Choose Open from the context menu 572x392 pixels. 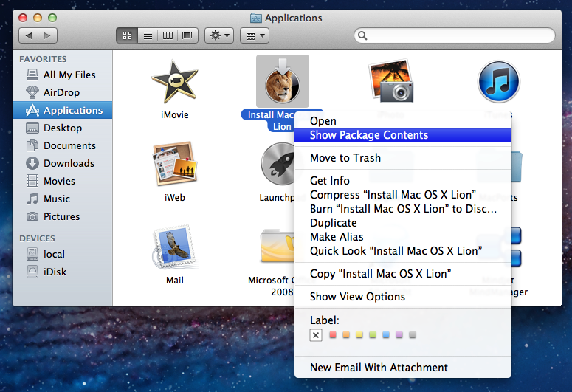[x=403, y=121]
